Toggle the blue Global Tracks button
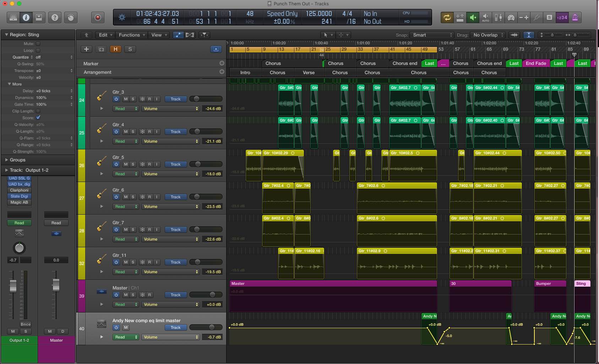The width and height of the screenshot is (599, 364). tap(216, 49)
